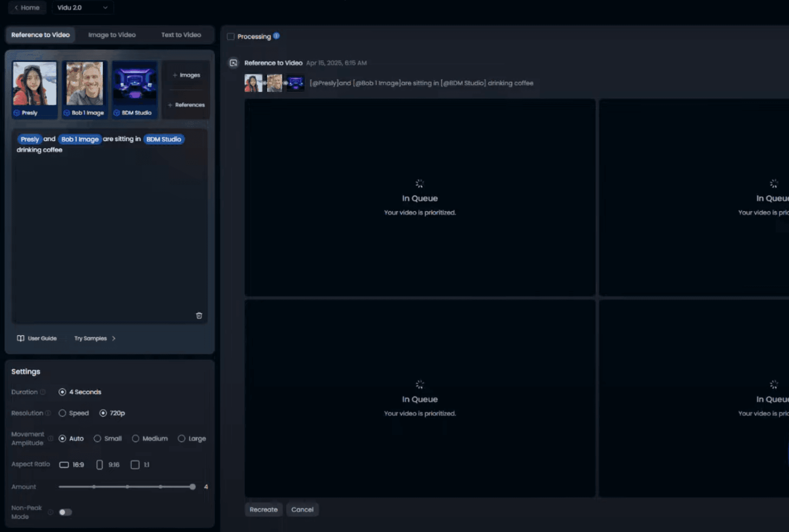This screenshot has width=789, height=532.
Task: Toggle Non-Peak Mode switch
Action: (65, 512)
